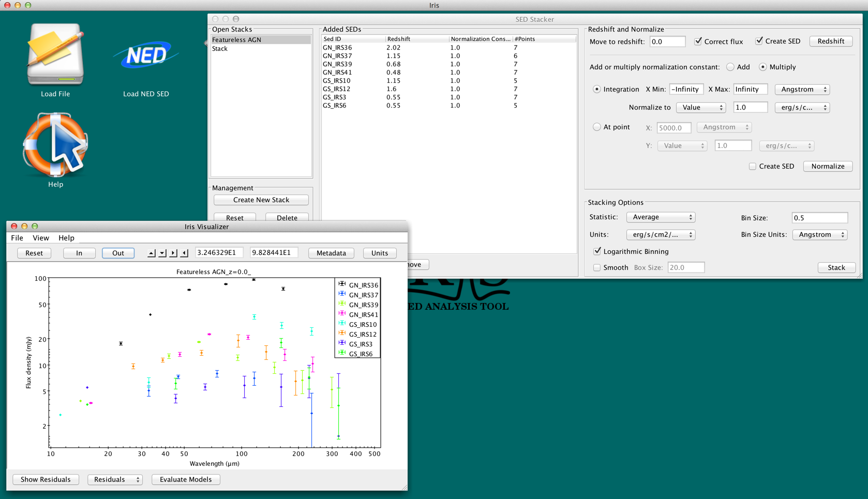
Task: Focus the Move to redshift field
Action: click(x=667, y=41)
